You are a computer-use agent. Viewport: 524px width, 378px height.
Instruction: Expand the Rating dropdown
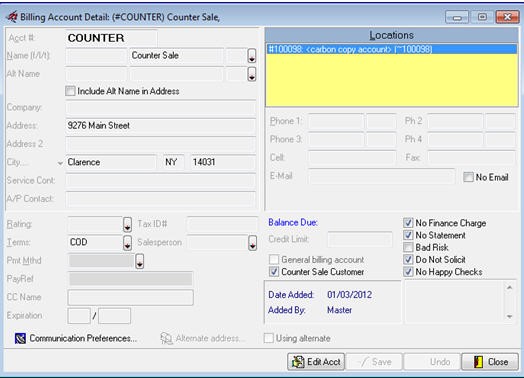(127, 224)
